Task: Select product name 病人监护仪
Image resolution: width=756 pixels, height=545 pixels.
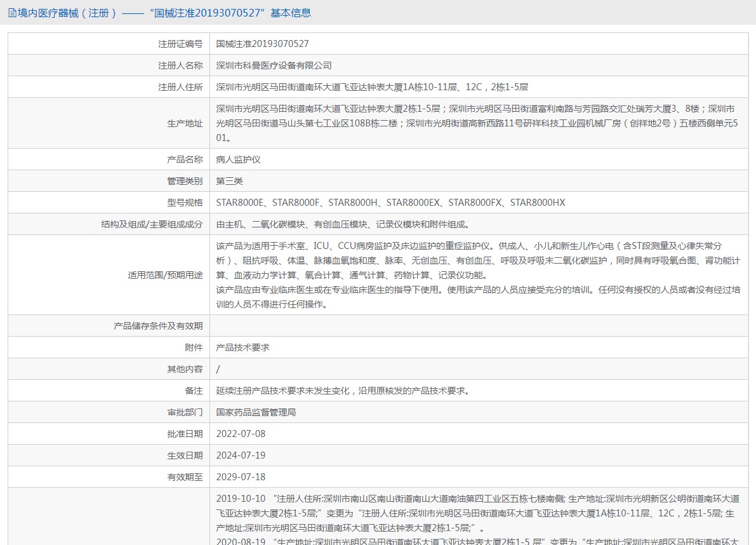Action: click(238, 159)
